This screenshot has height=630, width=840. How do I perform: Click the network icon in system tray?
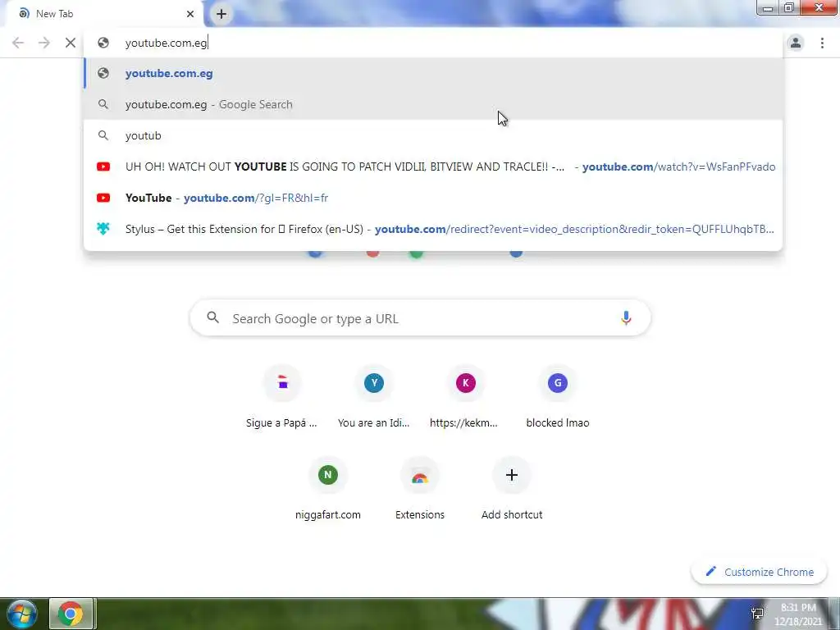[x=757, y=614]
